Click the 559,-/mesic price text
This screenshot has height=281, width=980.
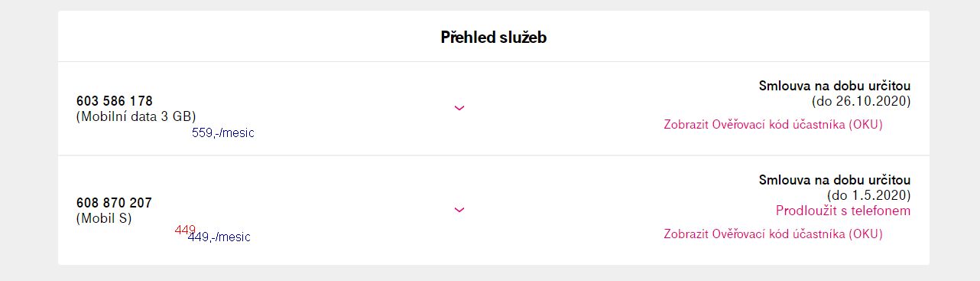pyautogui.click(x=223, y=133)
